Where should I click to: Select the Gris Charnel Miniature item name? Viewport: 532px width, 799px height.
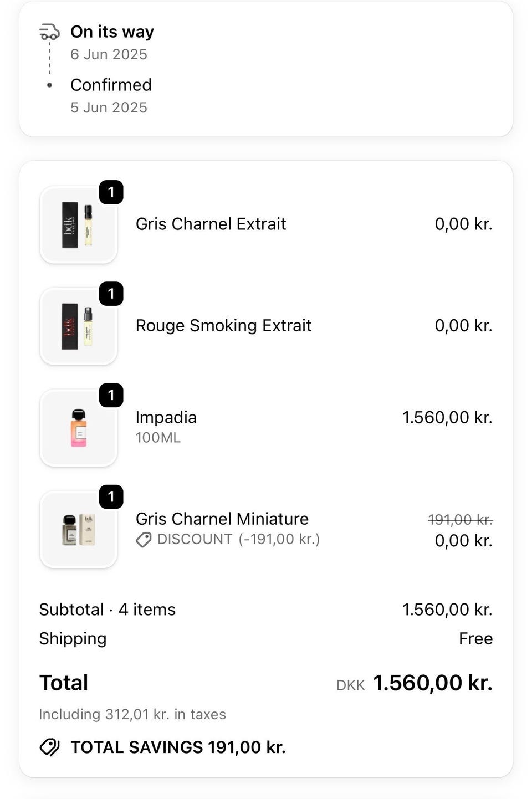[222, 519]
